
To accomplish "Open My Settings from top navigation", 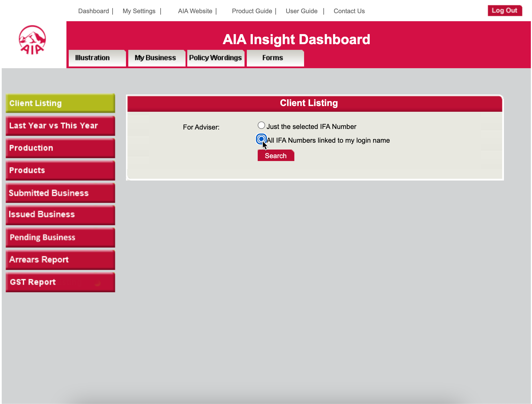I will coord(139,11).
